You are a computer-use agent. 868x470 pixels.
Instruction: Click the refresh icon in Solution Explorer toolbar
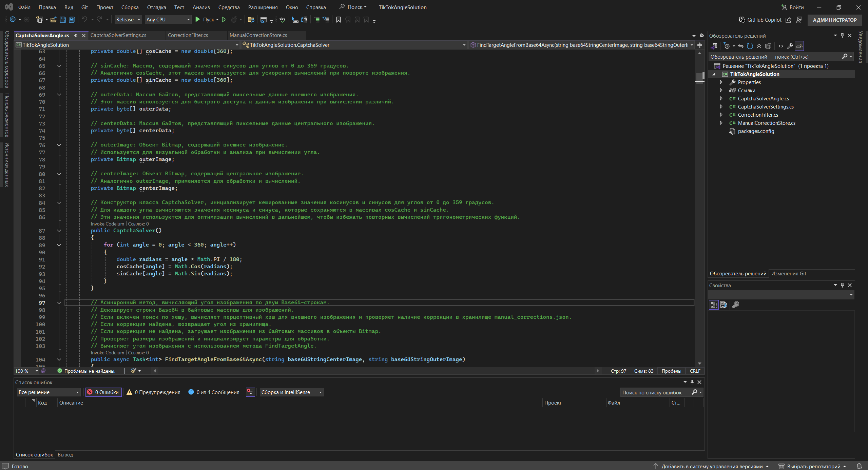pos(750,46)
